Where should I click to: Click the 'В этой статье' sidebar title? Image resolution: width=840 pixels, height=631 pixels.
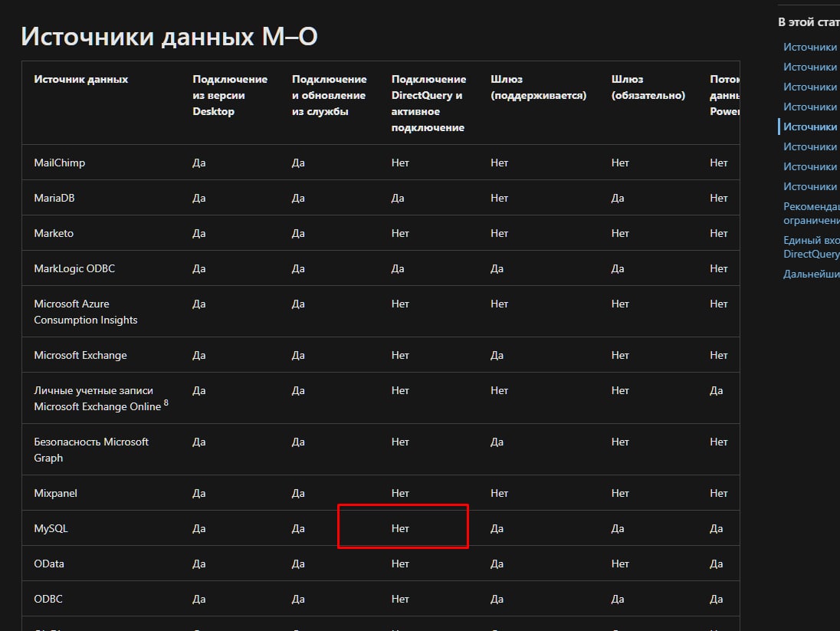pos(809,22)
